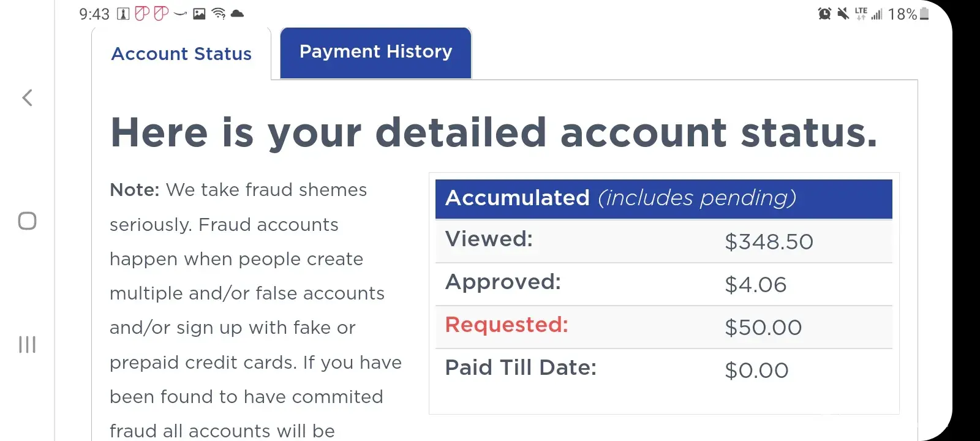The width and height of the screenshot is (980, 441).
Task: Tap the image notification icon
Action: (199, 13)
